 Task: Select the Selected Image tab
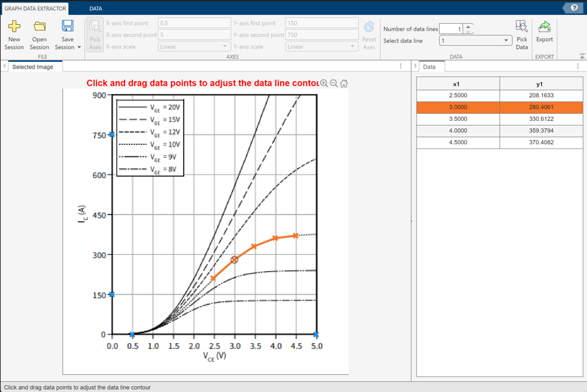tap(34, 67)
